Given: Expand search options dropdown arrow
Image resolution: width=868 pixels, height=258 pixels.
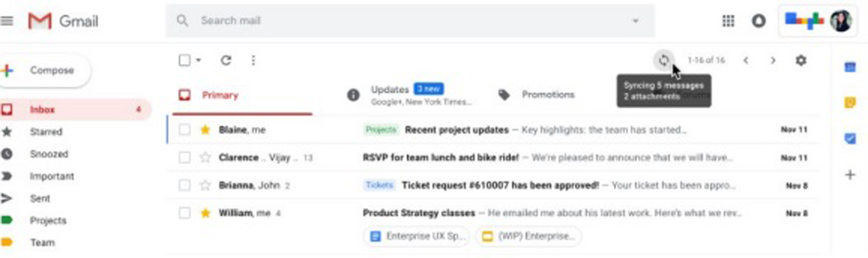Looking at the screenshot, I should 635,21.
